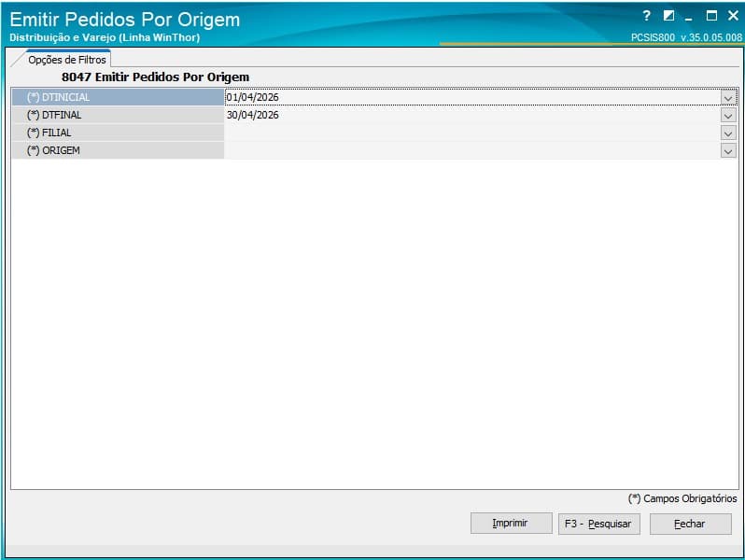Viewport: 745px width, 560px height.
Task: Click the Campos Obrigatórios note
Action: [x=682, y=498]
